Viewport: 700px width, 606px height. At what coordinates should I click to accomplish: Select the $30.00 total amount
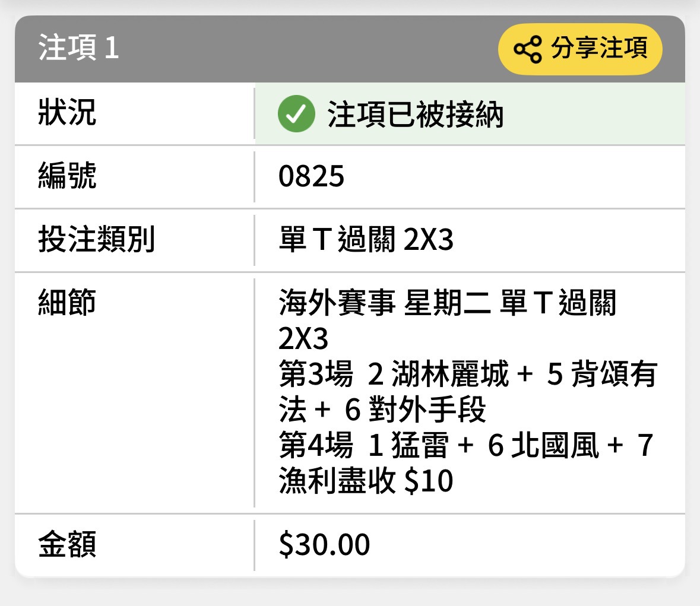click(324, 545)
